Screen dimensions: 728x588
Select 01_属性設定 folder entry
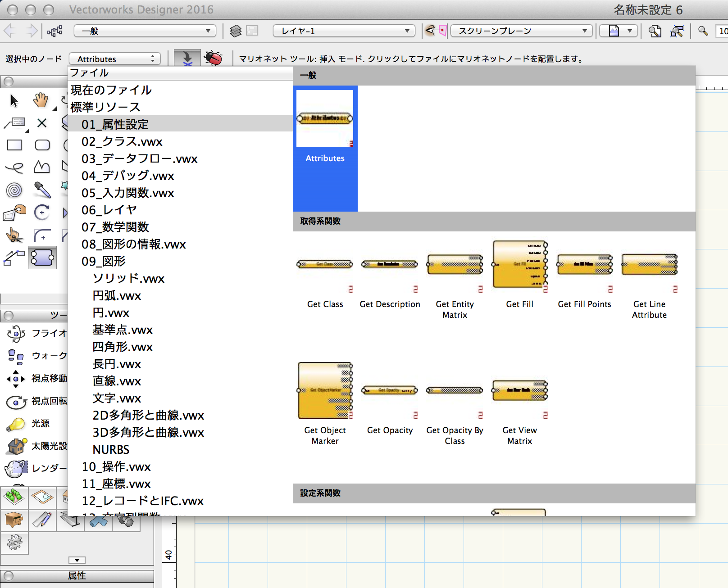(x=180, y=124)
